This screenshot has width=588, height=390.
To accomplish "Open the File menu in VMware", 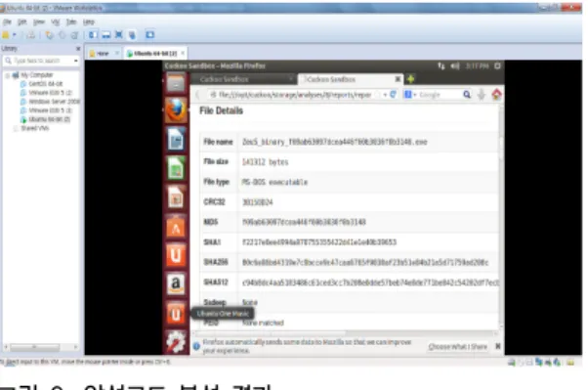I will coord(7,22).
